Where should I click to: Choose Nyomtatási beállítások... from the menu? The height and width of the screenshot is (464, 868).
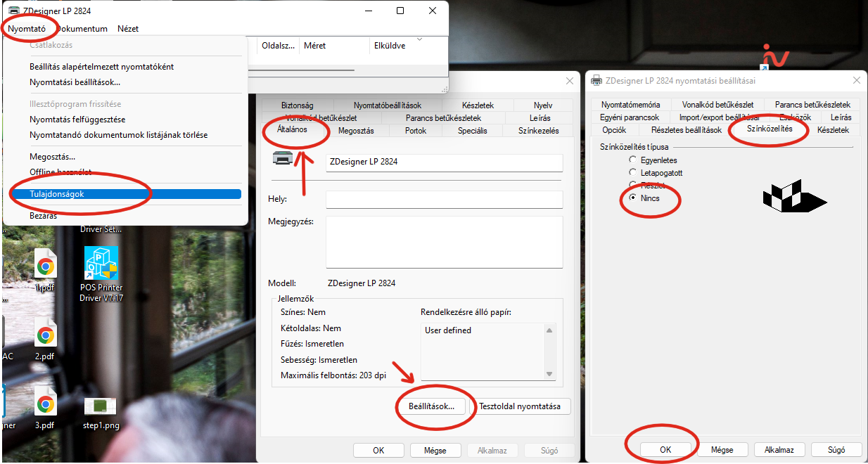click(126, 82)
